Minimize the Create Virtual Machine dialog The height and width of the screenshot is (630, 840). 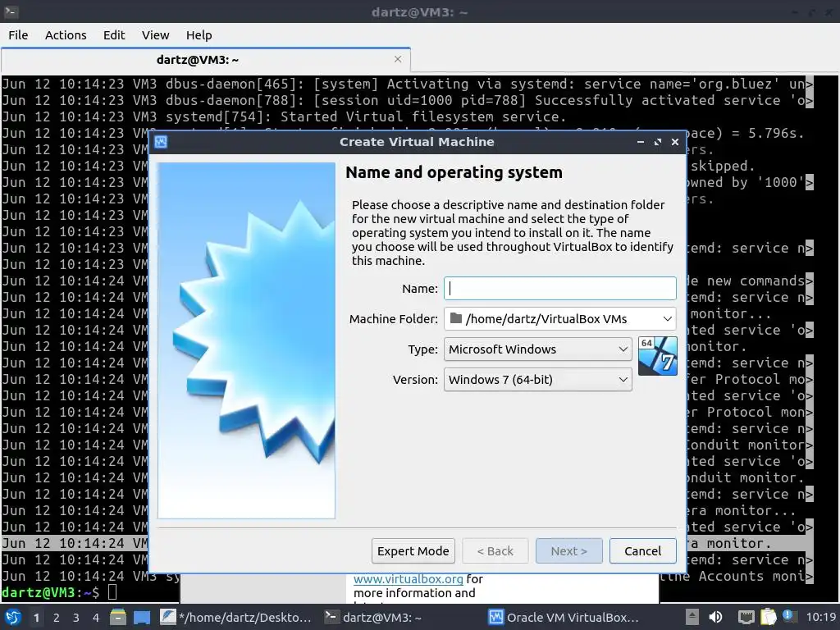click(x=641, y=142)
